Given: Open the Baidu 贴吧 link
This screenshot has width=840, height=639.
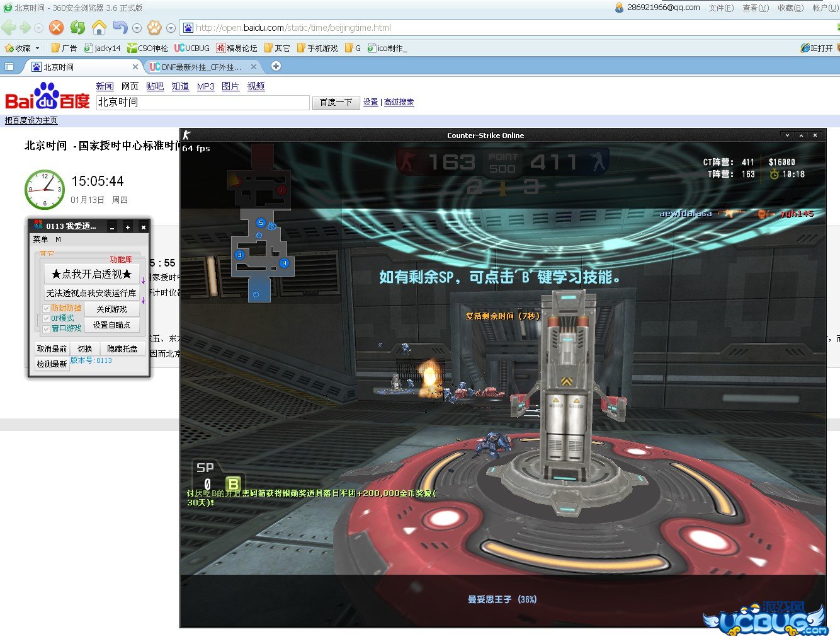Looking at the screenshot, I should point(155,86).
